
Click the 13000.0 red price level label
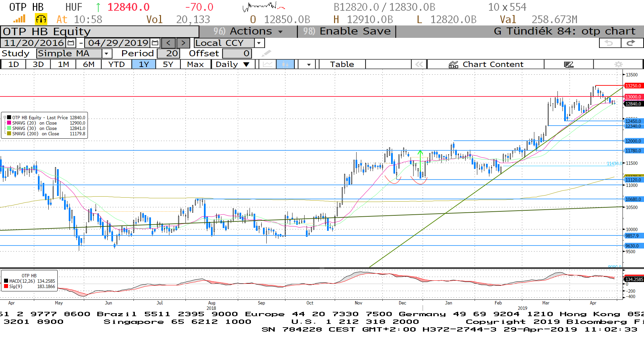coord(633,97)
